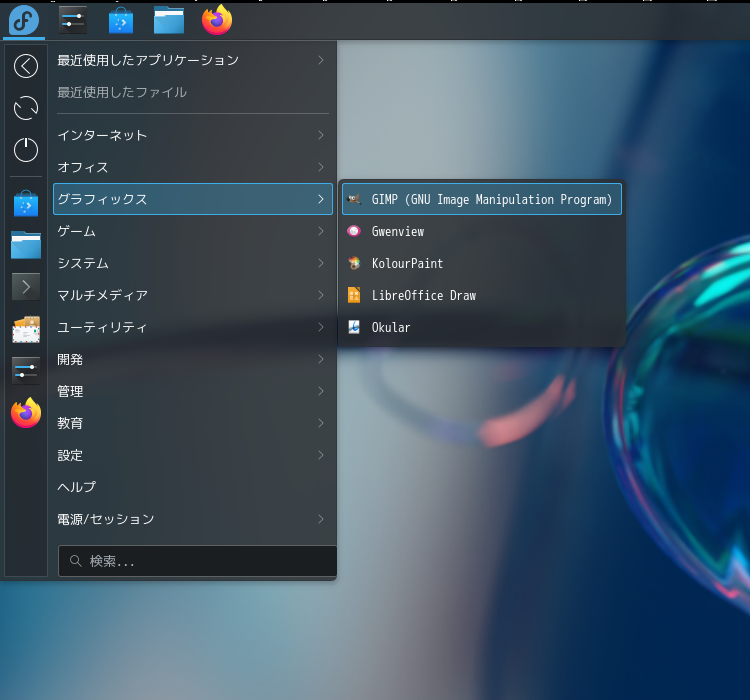The image size is (750, 700).
Task: Expand the ユーティリティ submenu arrow
Action: pyautogui.click(x=321, y=327)
